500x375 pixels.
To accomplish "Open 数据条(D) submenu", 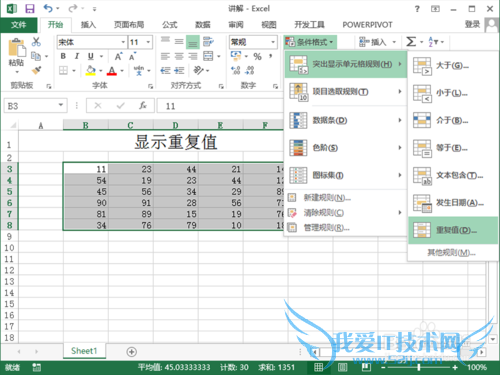I will point(346,120).
